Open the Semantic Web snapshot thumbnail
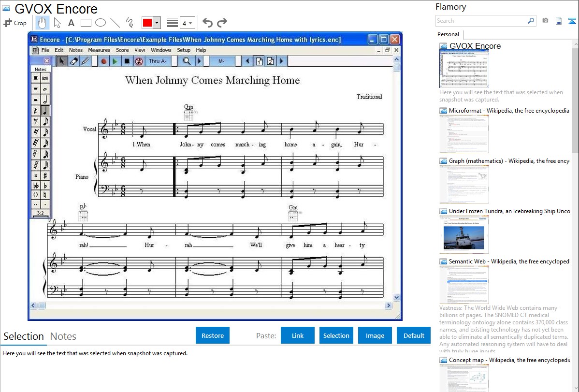Image resolution: width=579 pixels, height=392 pixels. pyautogui.click(x=464, y=284)
